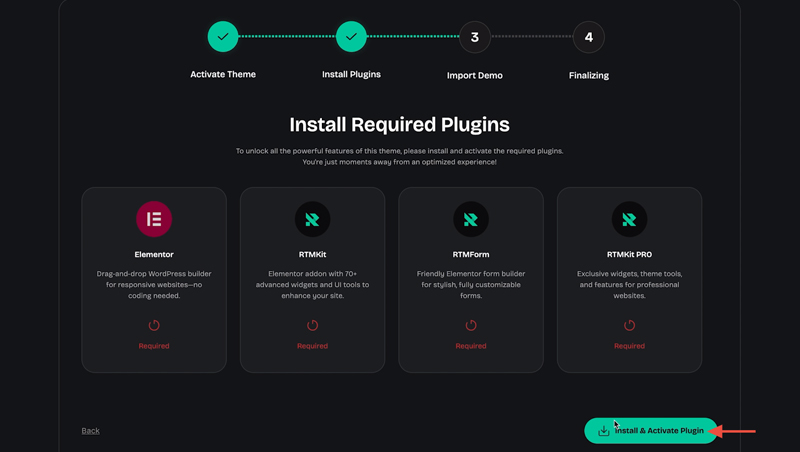The width and height of the screenshot is (800, 452).
Task: Click the required status icon under RTMForm
Action: tap(471, 325)
